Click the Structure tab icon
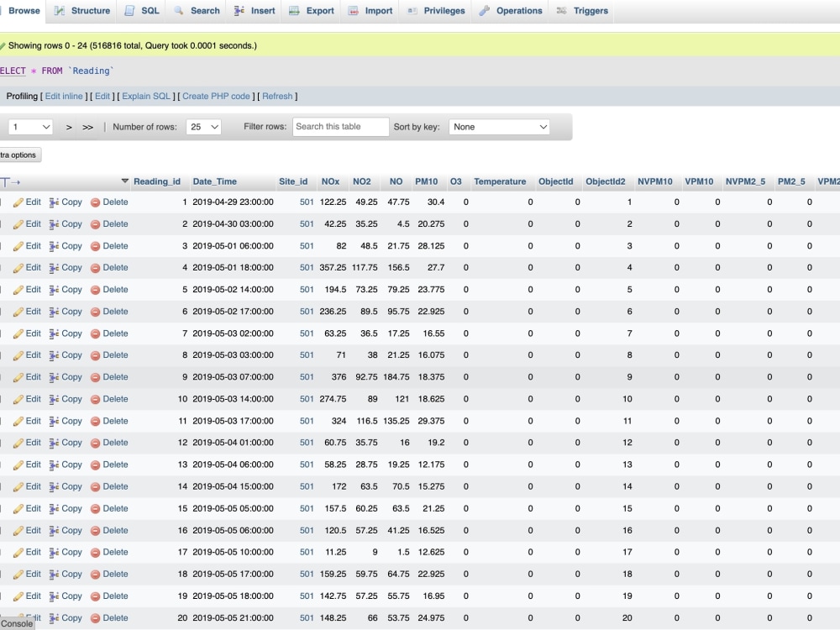The image size is (840, 630). [60, 11]
